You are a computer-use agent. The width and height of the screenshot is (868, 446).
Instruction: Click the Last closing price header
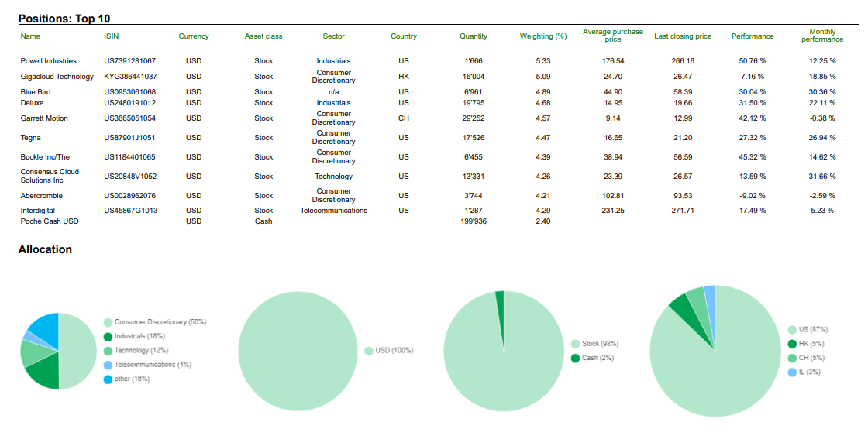coord(683,36)
